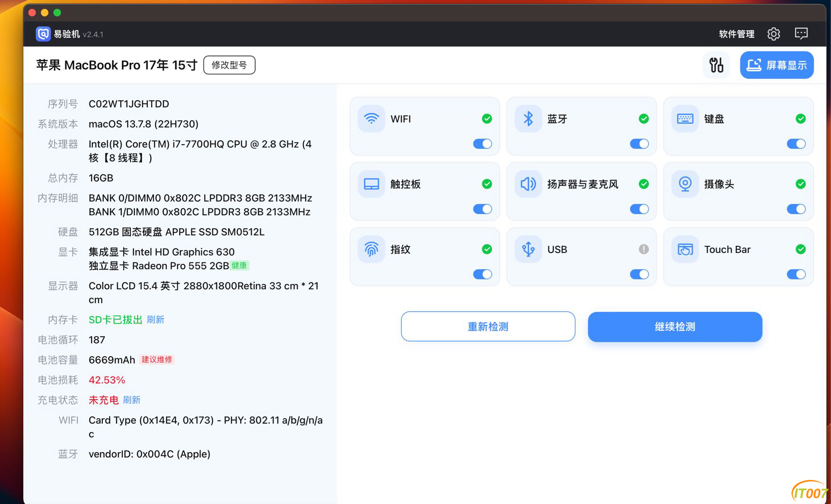Click the green check on Touch Bar card
831x504 pixels.
tap(801, 249)
